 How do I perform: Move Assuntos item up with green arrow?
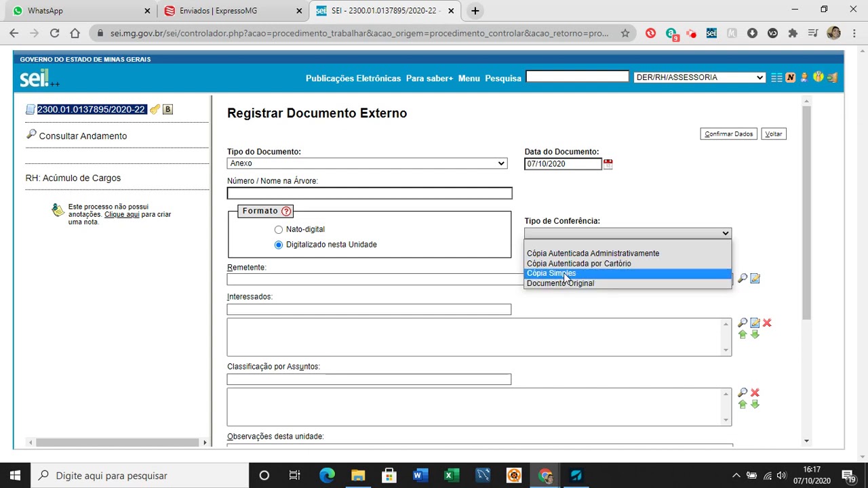pos(743,405)
